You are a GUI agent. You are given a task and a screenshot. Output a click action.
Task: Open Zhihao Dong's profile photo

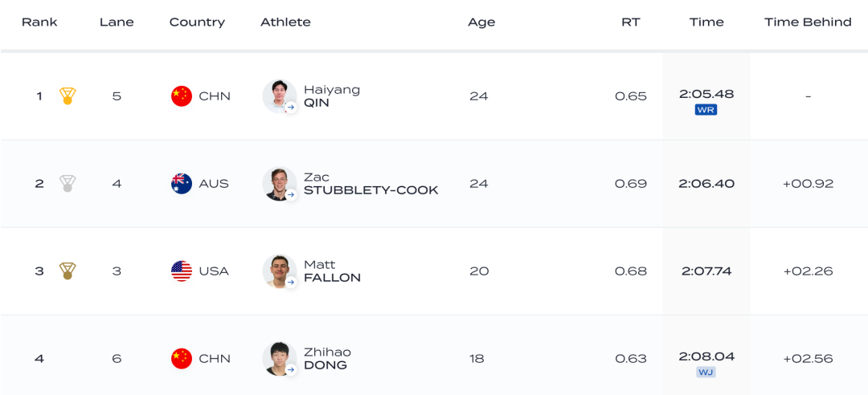(279, 359)
